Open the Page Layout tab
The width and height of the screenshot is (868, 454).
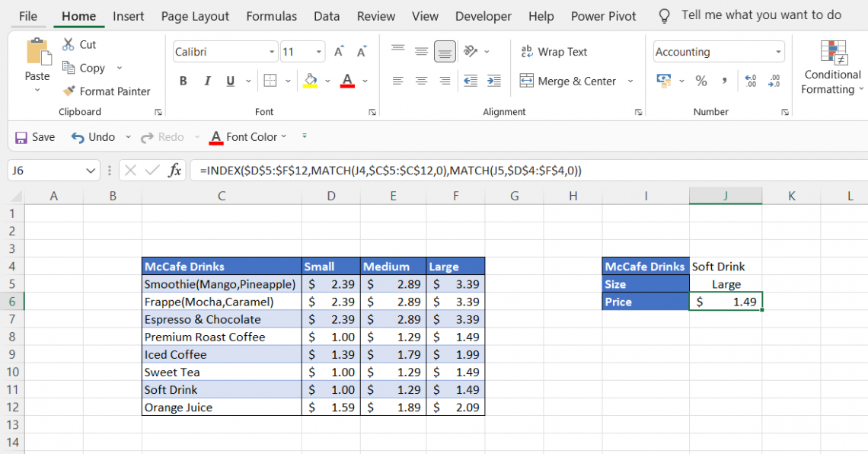pyautogui.click(x=195, y=16)
